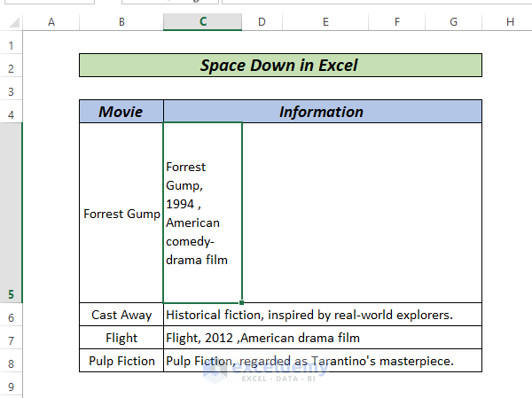Select the 'Pulp Fiction' movie cell
This screenshot has width=532, height=398.
pyautogui.click(x=121, y=361)
